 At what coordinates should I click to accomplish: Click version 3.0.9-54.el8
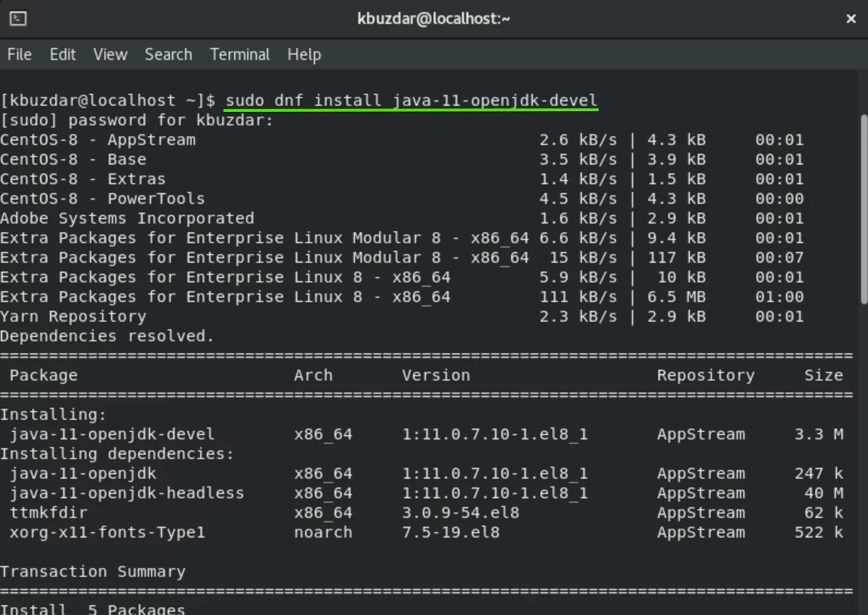(461, 512)
